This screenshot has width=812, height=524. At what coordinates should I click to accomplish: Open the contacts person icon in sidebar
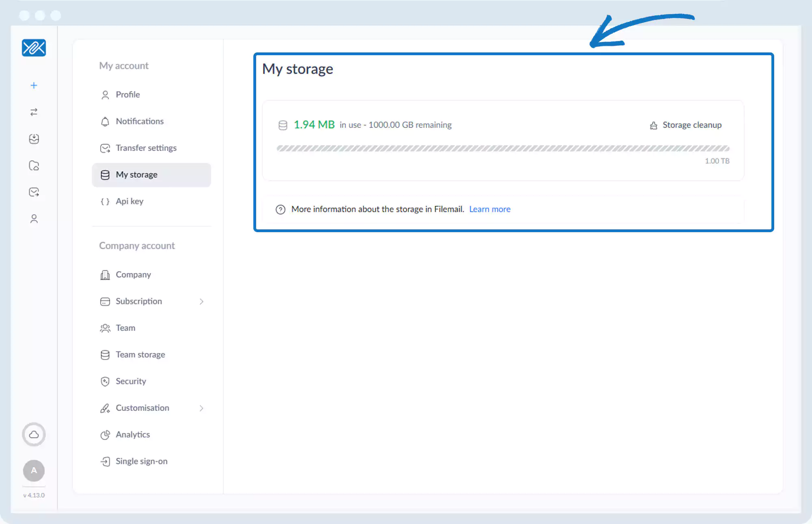pos(34,219)
